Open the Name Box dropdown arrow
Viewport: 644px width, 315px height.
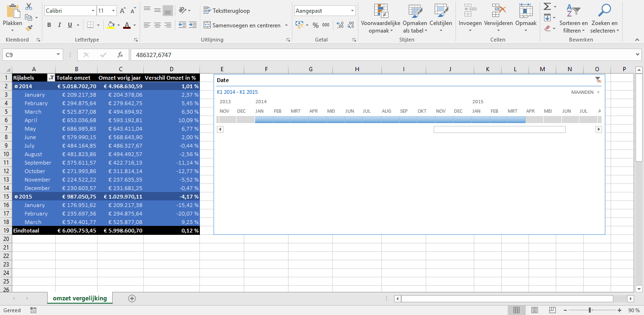point(58,55)
